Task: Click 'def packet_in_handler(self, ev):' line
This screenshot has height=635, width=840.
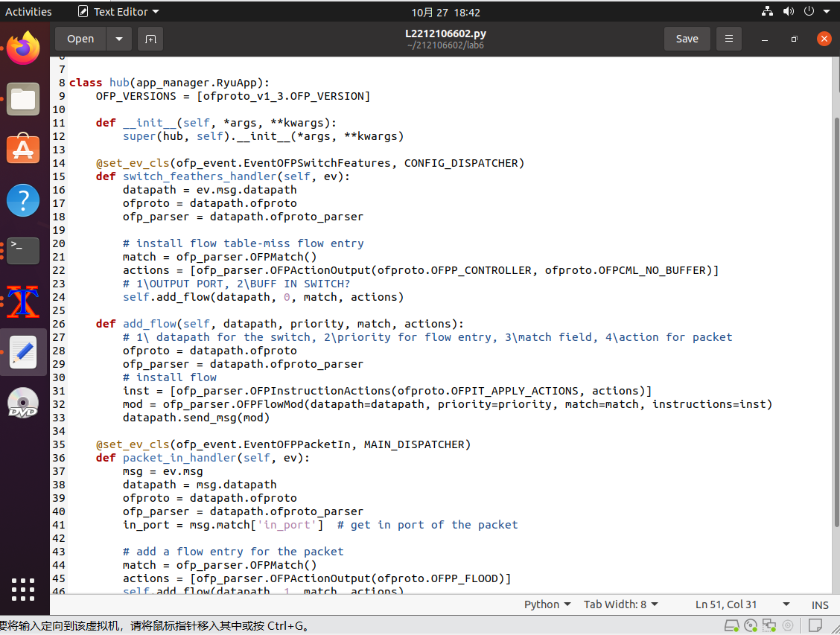Action: click(x=203, y=458)
